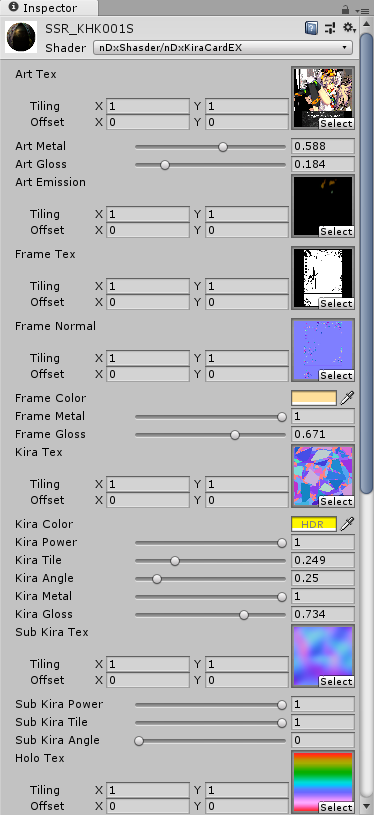This screenshot has height=815, width=374.
Task: Click the SSR_KHK001S material preview sphere
Action: (x=21, y=37)
